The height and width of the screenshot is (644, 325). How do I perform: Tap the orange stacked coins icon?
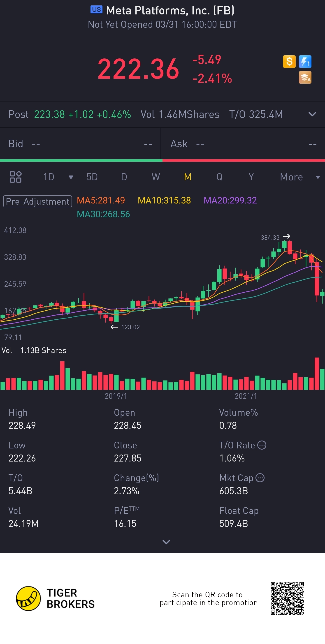[305, 77]
